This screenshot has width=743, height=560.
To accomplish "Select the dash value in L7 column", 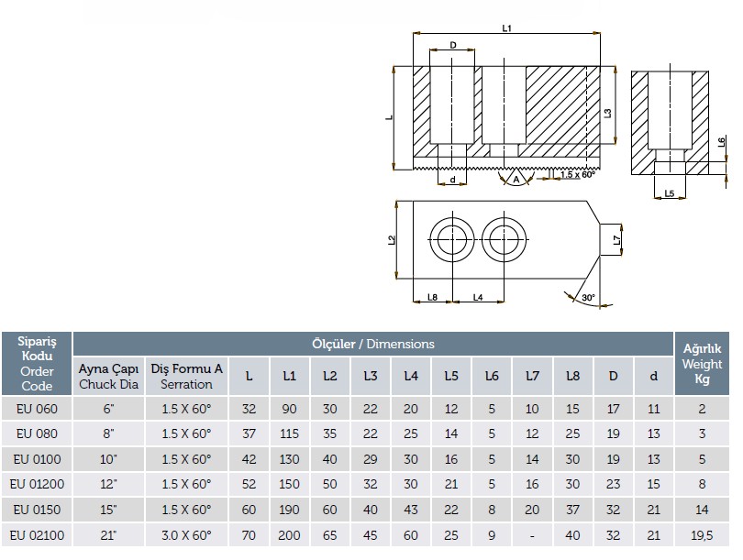I will click(x=532, y=534).
